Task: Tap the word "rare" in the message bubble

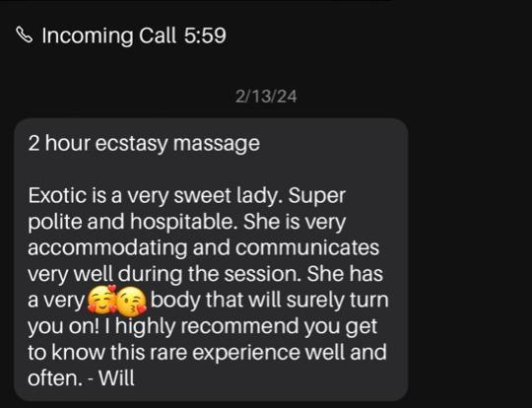Action: point(167,353)
